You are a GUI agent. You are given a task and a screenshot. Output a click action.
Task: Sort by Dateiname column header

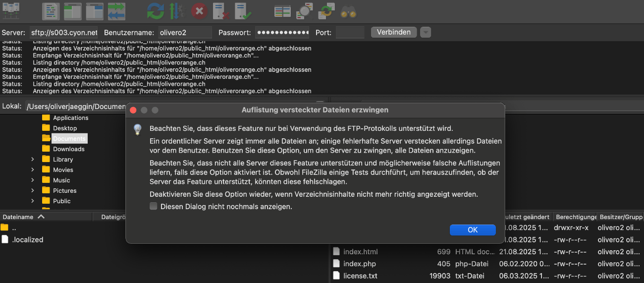[46, 217]
